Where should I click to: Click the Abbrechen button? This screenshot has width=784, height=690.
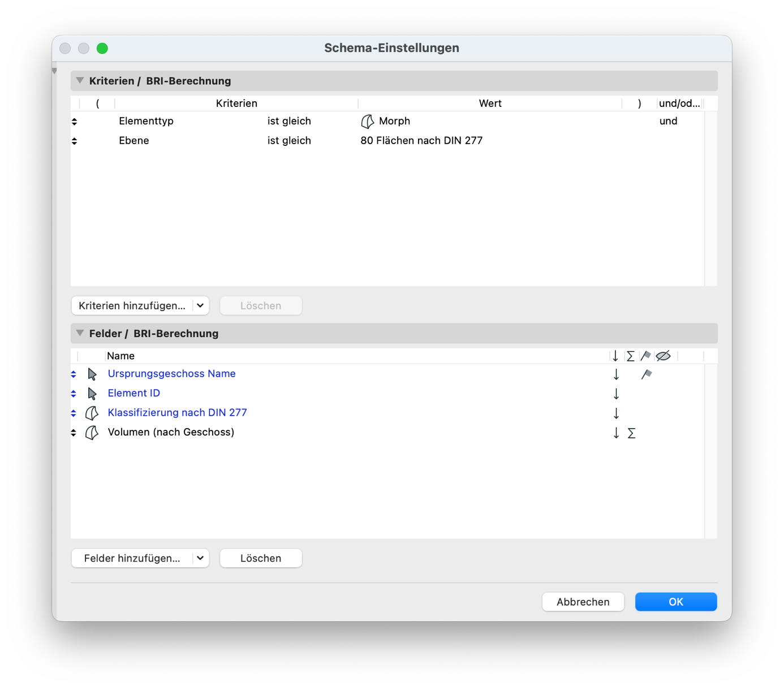583,602
